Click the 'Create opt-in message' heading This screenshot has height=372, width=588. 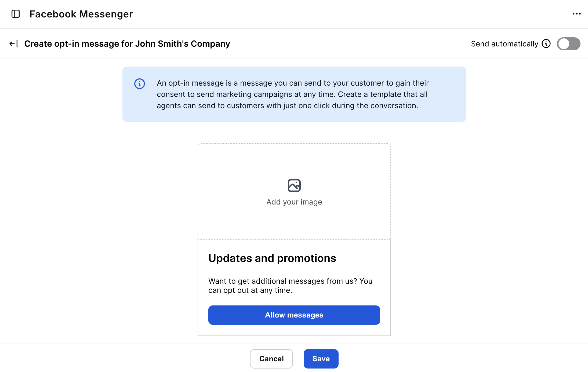[127, 44]
